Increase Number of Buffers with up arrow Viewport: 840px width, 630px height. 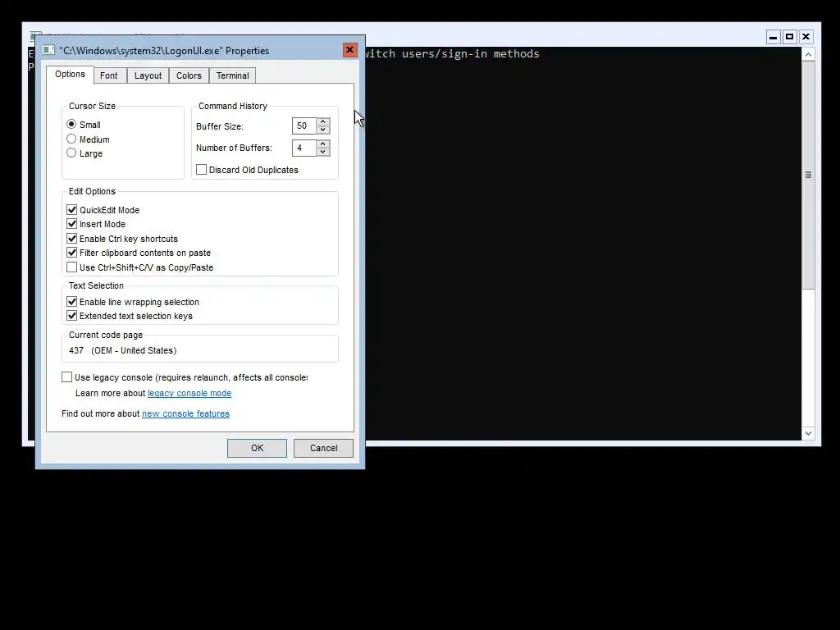click(322, 144)
